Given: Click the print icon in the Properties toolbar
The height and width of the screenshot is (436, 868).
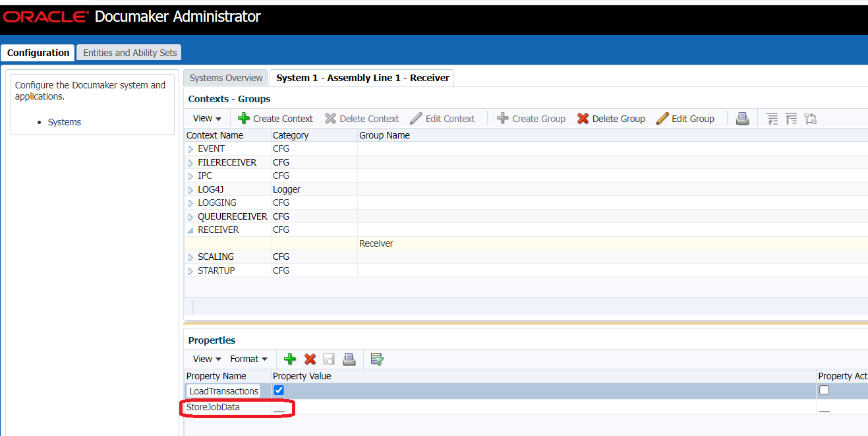Looking at the screenshot, I should [x=349, y=359].
